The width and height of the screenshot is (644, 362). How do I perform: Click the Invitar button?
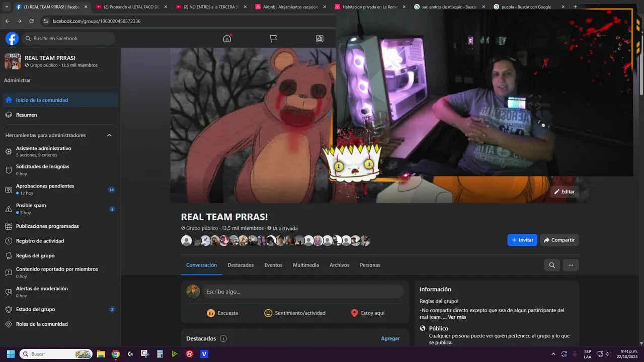522,240
